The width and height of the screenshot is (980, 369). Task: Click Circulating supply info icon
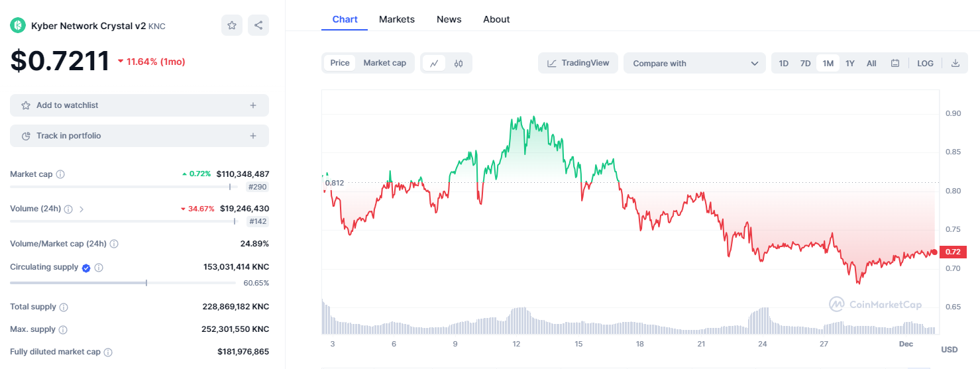tap(99, 268)
